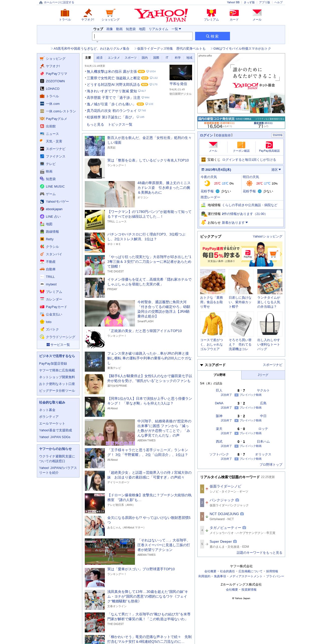Open the プレミアム ribbon icon in header

click(x=211, y=13)
